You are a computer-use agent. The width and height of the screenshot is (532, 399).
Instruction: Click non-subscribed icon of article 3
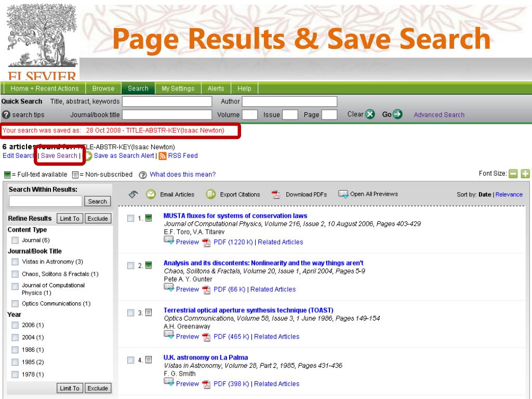click(x=149, y=312)
